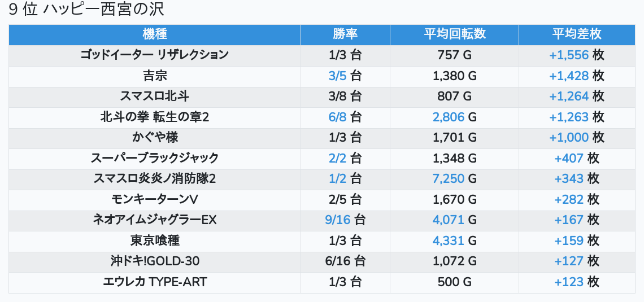Click the スマスロ北斗 machine name

pos(155,96)
